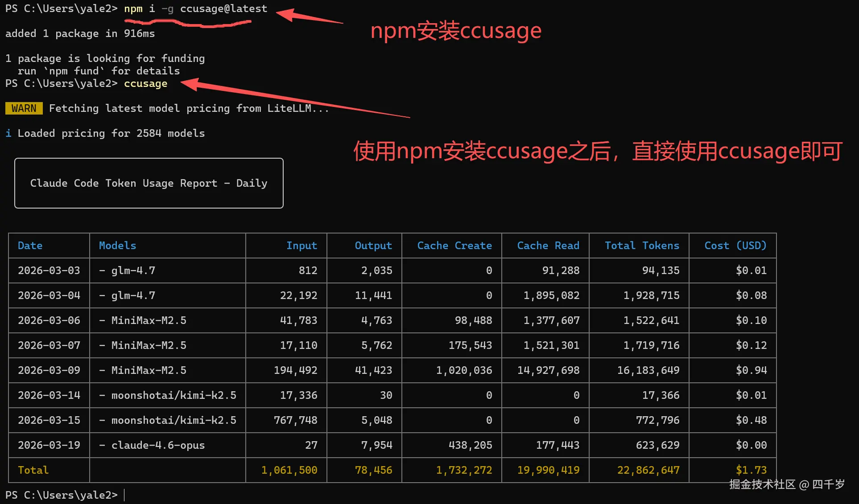The height and width of the screenshot is (504, 859).
Task: Click the blue info icon before Loaded pricing
Action: point(8,133)
